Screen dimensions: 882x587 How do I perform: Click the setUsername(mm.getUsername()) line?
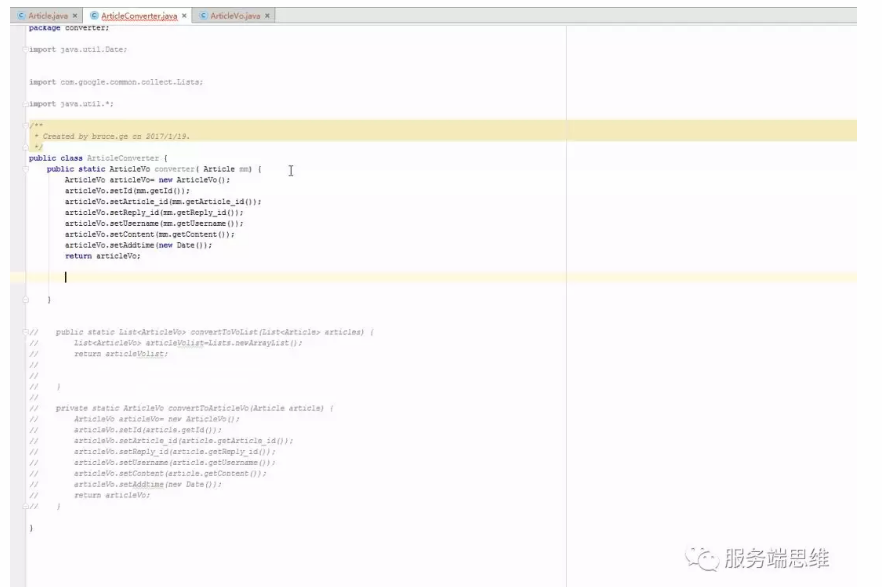(x=154, y=223)
